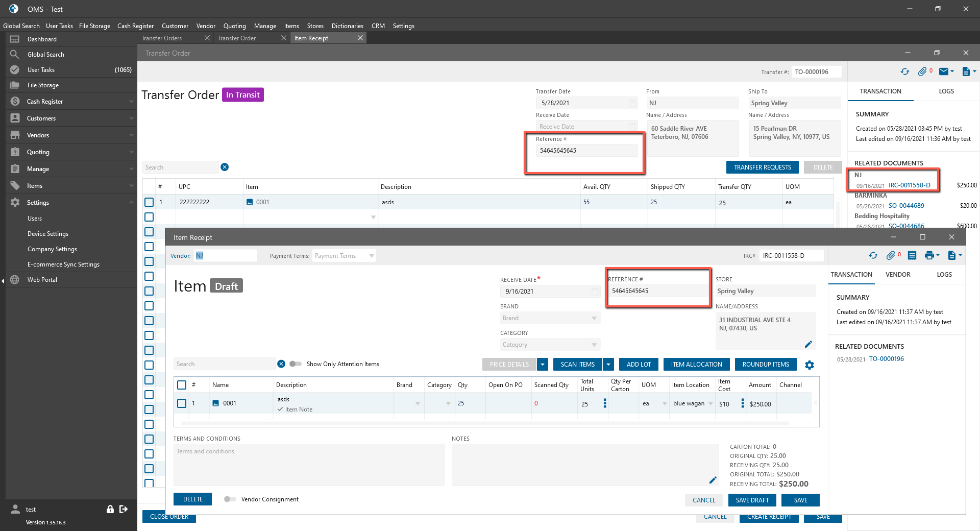Screen dimensions: 980x531
Task: Open Item Receipt grid settings gear
Action: click(x=810, y=365)
